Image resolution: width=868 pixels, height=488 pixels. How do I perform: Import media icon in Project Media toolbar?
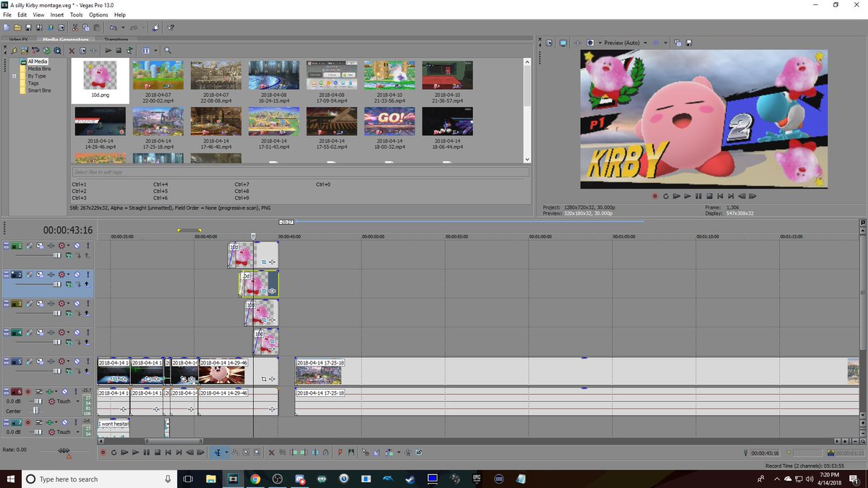25,51
